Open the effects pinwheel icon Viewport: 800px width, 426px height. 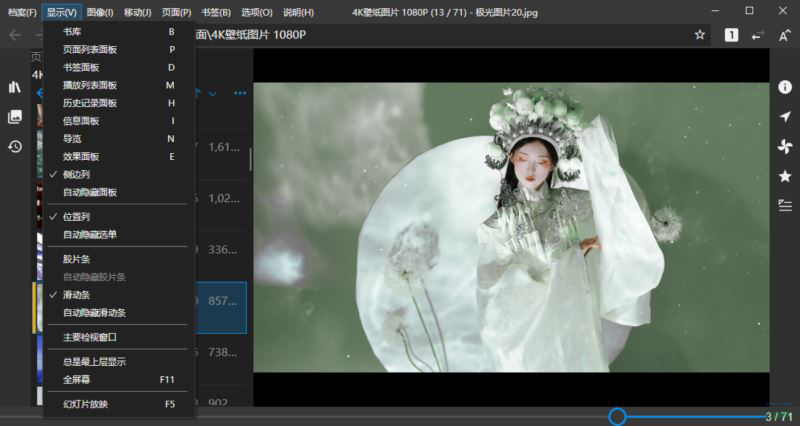(785, 147)
